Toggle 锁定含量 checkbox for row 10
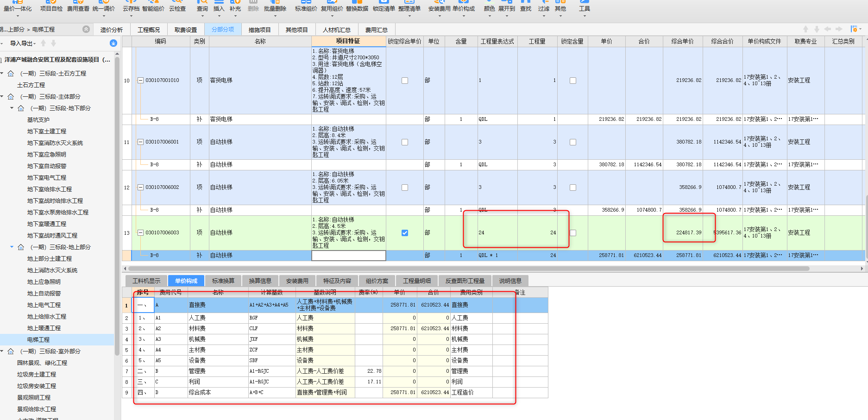This screenshot has width=868, height=420. point(573,81)
